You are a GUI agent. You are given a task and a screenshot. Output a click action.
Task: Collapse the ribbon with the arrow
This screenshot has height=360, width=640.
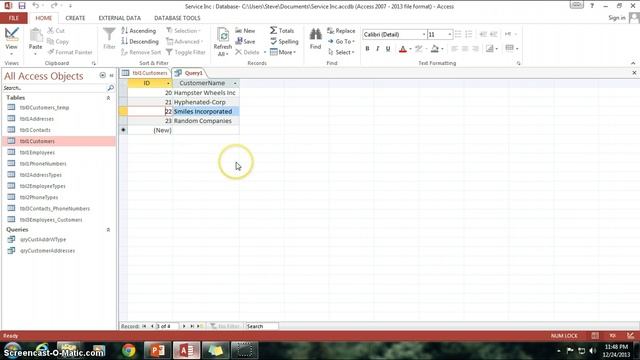click(633, 63)
